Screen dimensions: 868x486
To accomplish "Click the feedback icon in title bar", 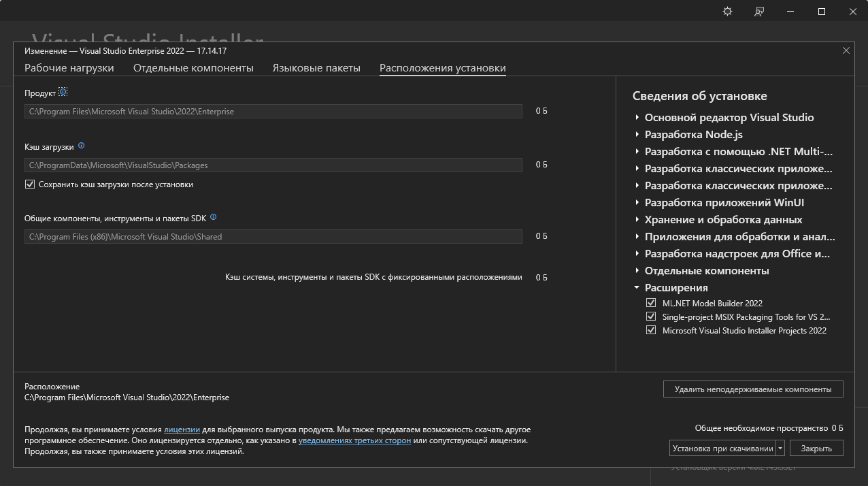I will (x=759, y=12).
